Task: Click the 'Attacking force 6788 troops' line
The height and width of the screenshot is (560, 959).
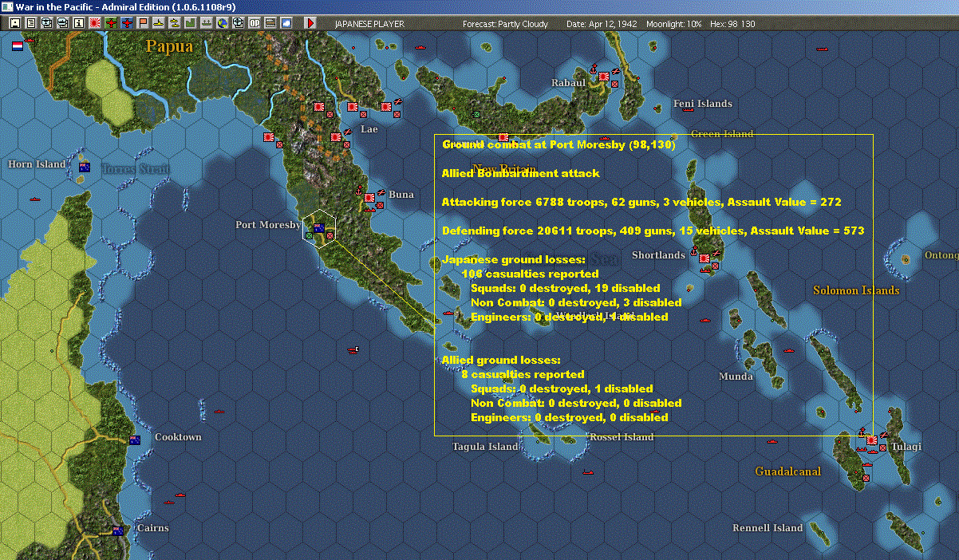Action: pyautogui.click(x=641, y=203)
